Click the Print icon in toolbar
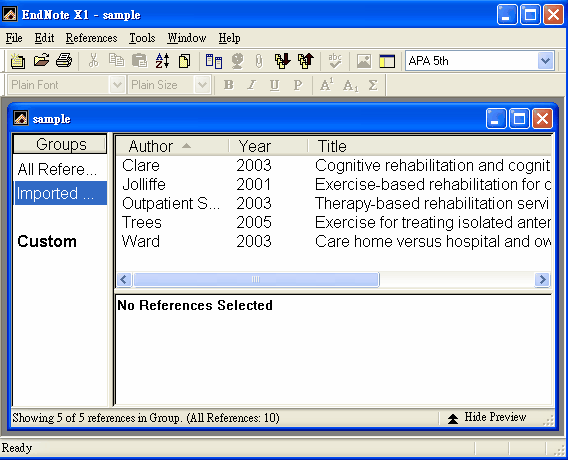 tap(64, 60)
